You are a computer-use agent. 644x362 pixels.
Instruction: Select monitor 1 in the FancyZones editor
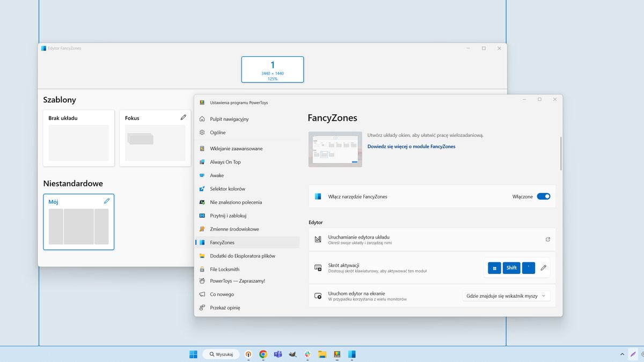[x=272, y=69]
